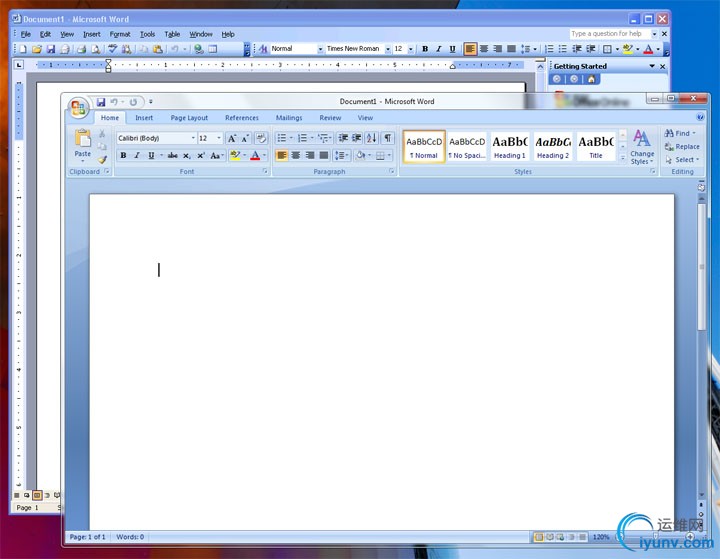This screenshot has width=720, height=559.
Task: Open the Format menu in Word 2003
Action: [x=119, y=34]
